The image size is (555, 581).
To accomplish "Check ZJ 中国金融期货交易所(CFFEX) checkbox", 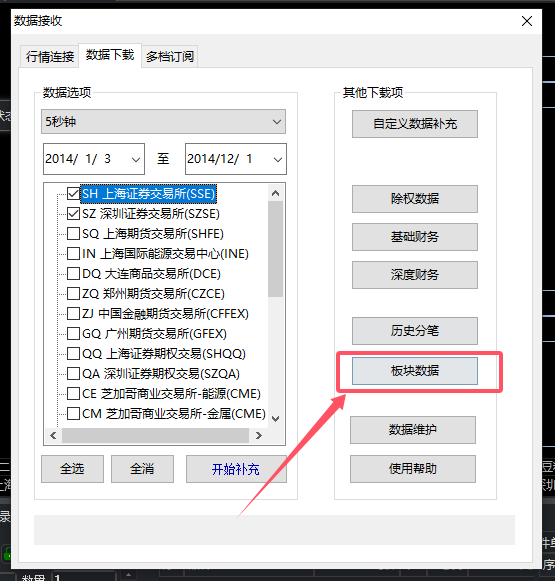I will 73,313.
